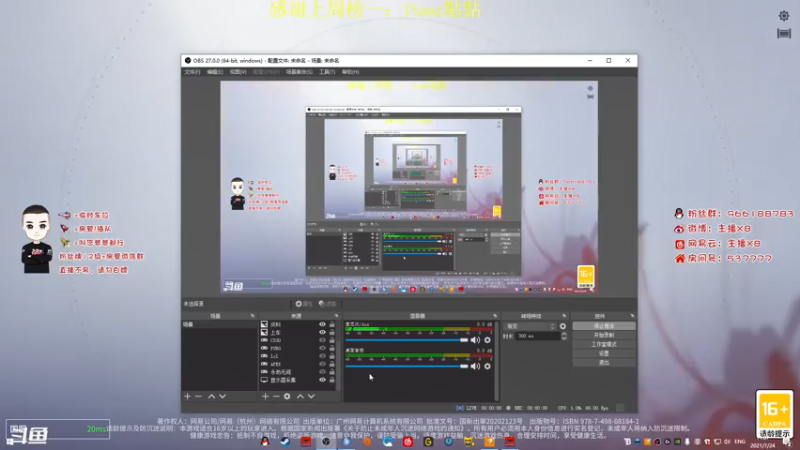The height and width of the screenshot is (450, 800).
Task: Toggle visibility eye of 资料 source
Action: click(x=322, y=324)
